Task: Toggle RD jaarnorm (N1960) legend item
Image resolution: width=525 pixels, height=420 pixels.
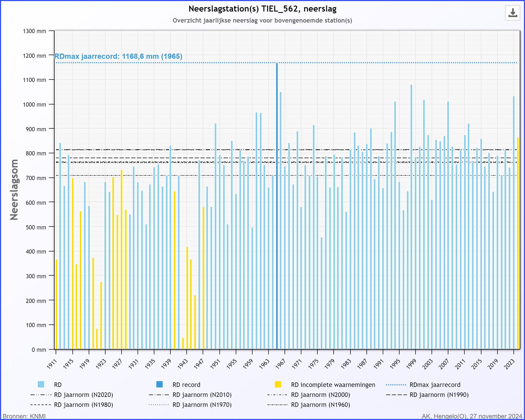Action: (320, 405)
